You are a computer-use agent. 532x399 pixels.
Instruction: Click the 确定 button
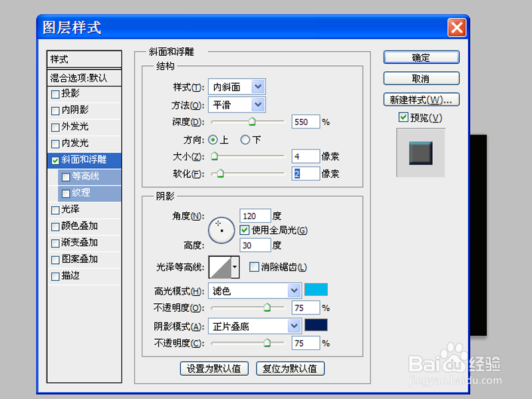tap(422, 57)
